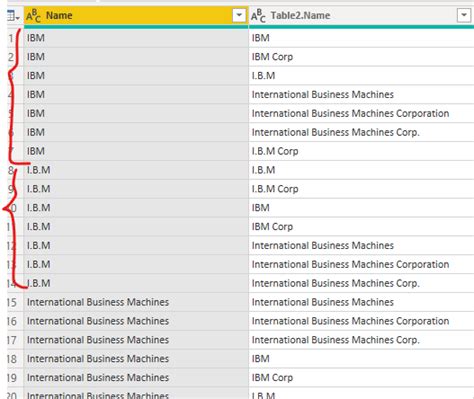
Task: Click International Business Machines in row 12, Table2.Name
Action: point(361,246)
